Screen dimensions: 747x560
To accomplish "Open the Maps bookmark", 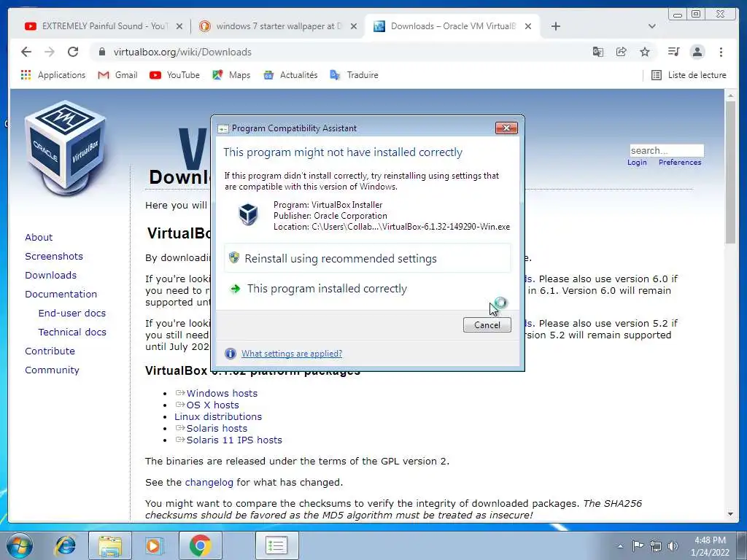I will tap(231, 75).
